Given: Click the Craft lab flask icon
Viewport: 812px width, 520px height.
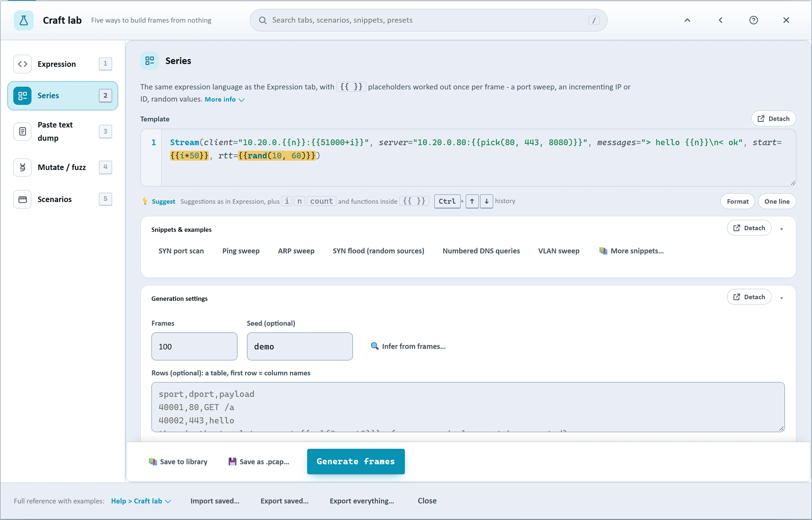Looking at the screenshot, I should pos(24,20).
